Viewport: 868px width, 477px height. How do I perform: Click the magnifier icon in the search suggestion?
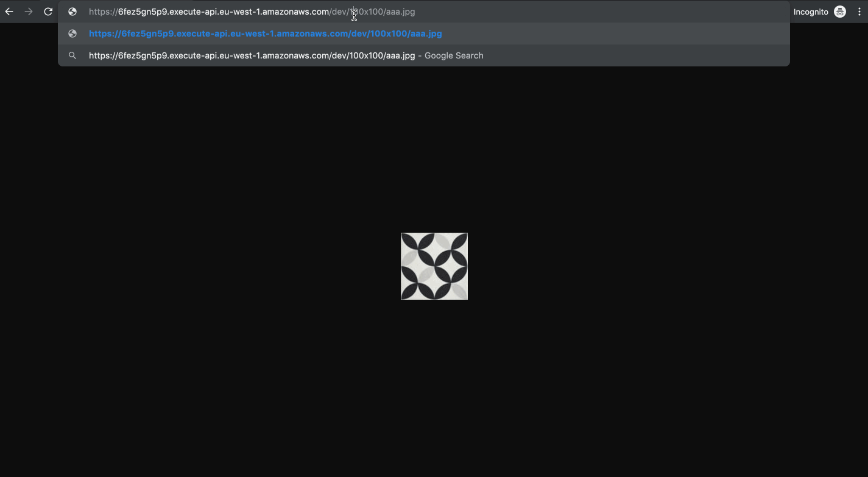[72, 55]
